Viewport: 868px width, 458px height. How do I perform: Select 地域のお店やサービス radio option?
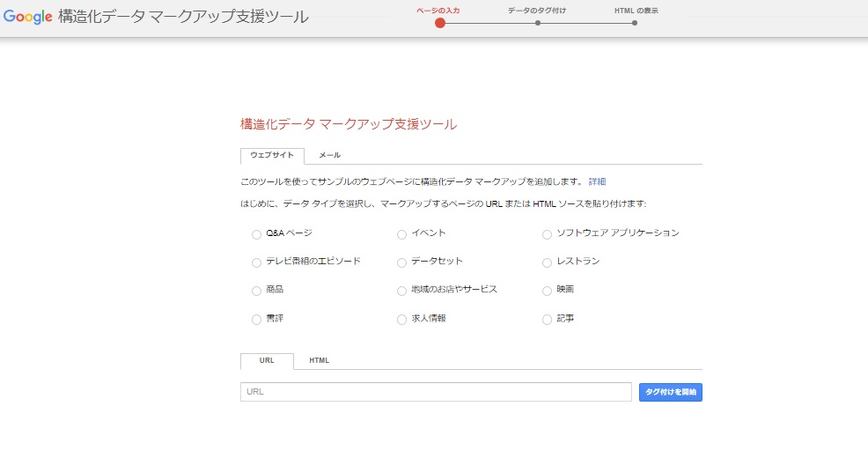(x=402, y=292)
